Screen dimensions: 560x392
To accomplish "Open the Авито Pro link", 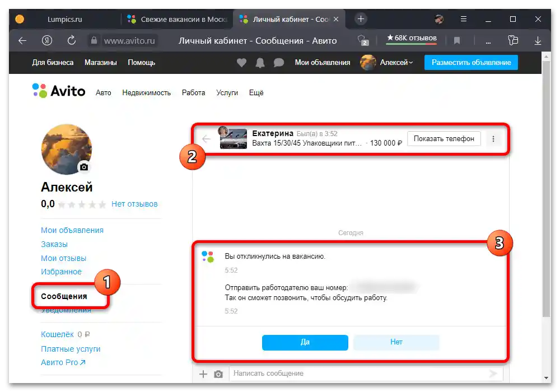I will coord(63,362).
